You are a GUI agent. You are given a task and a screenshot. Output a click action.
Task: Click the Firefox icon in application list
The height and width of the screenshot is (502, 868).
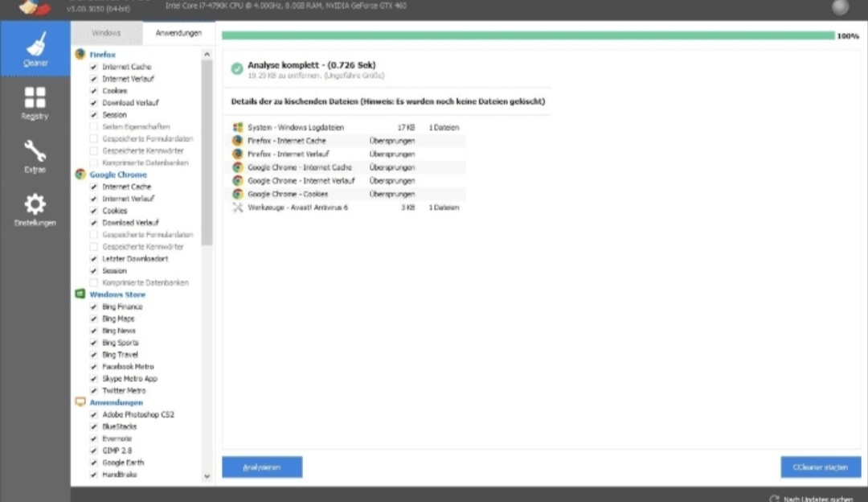[80, 54]
